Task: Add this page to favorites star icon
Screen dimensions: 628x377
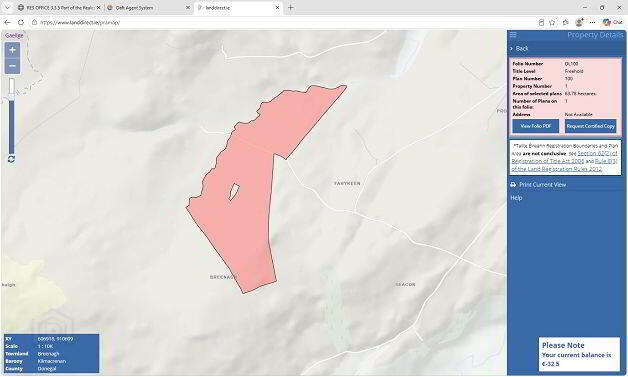Action: pos(552,22)
